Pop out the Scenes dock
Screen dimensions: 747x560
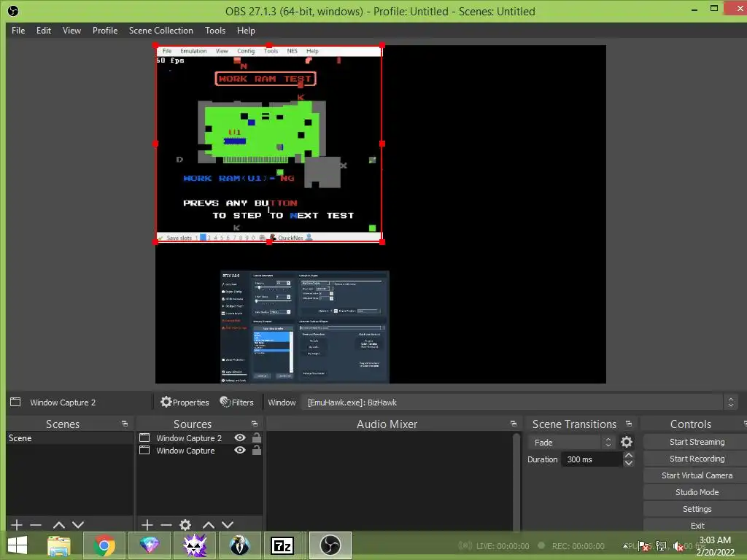125,424
